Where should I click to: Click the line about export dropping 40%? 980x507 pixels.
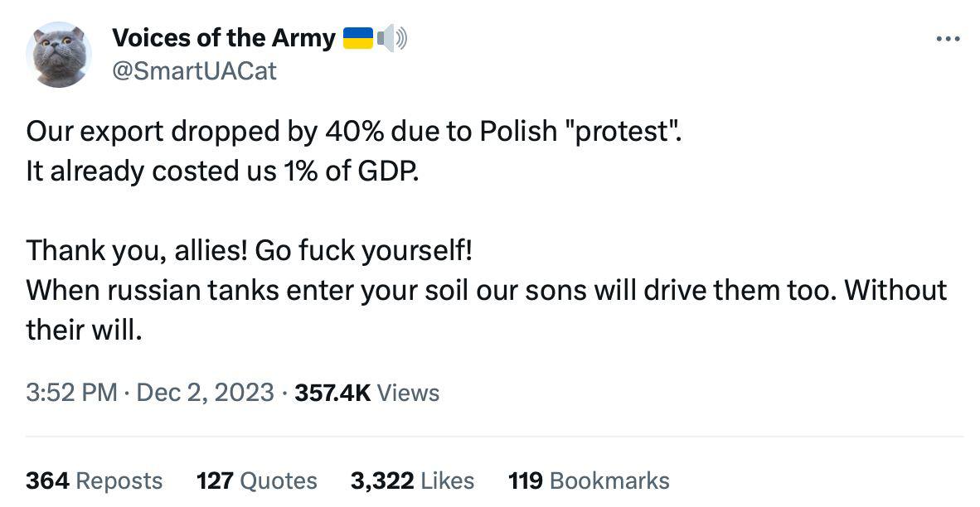tap(354, 132)
